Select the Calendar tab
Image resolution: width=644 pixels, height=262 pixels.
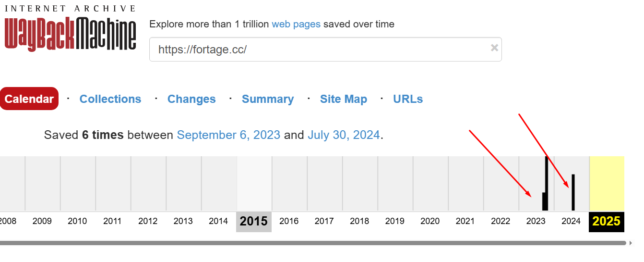tap(29, 99)
